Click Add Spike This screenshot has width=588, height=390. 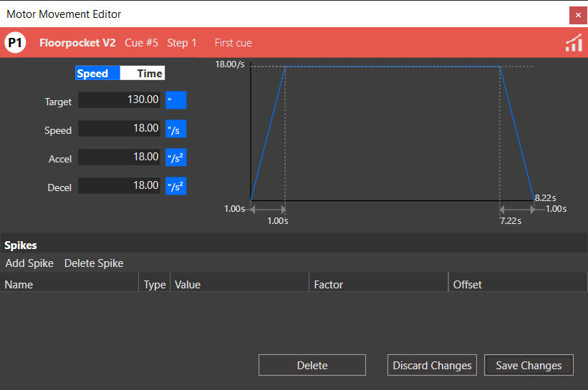point(29,263)
